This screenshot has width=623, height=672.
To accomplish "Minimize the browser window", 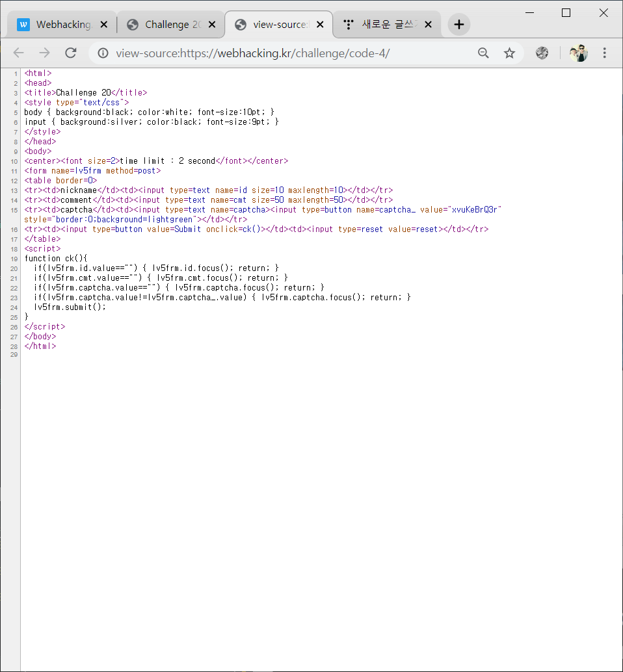I will [x=529, y=13].
